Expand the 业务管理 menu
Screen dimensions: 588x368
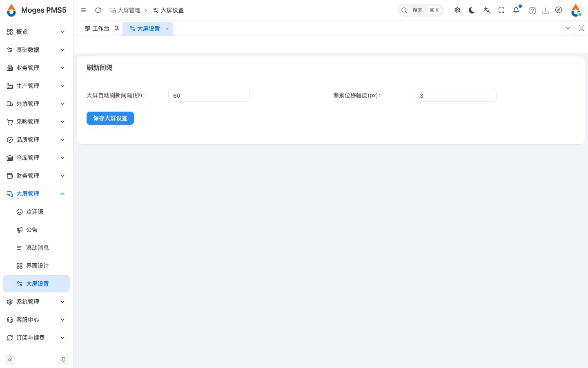tap(36, 68)
